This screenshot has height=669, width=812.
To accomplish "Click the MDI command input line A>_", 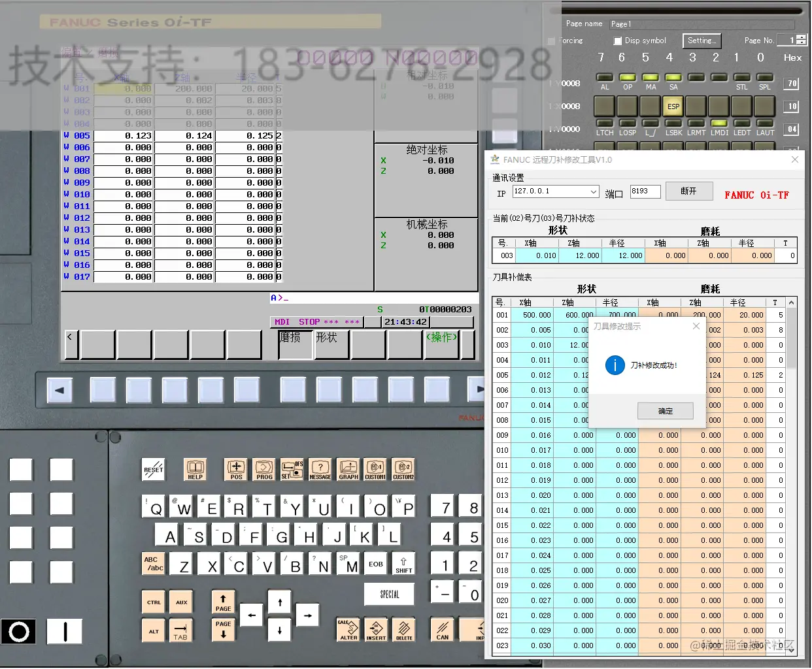I will 374,298.
